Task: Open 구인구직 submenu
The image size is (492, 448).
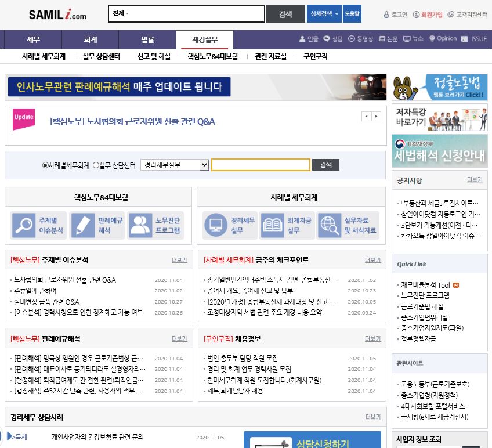Action: pos(316,56)
